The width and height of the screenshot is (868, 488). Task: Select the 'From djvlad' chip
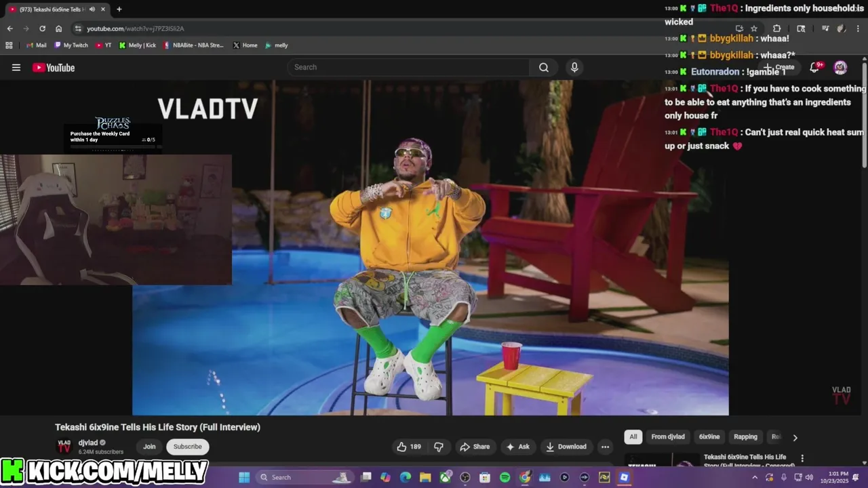[668, 437]
